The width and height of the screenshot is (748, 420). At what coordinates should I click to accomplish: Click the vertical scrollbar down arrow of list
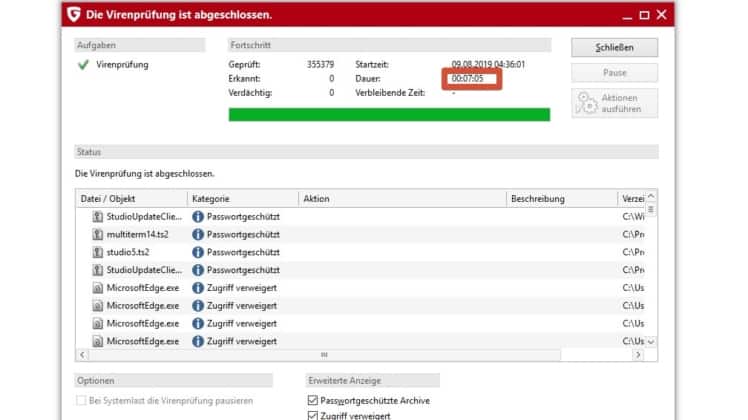651,342
